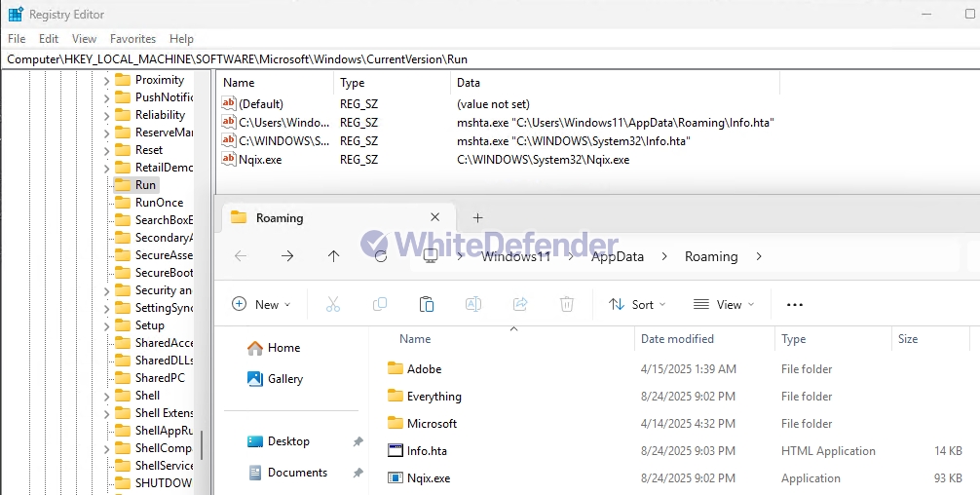Image resolution: width=980 pixels, height=495 pixels.
Task: Open Gallery in the navigation pane
Action: pos(275,379)
